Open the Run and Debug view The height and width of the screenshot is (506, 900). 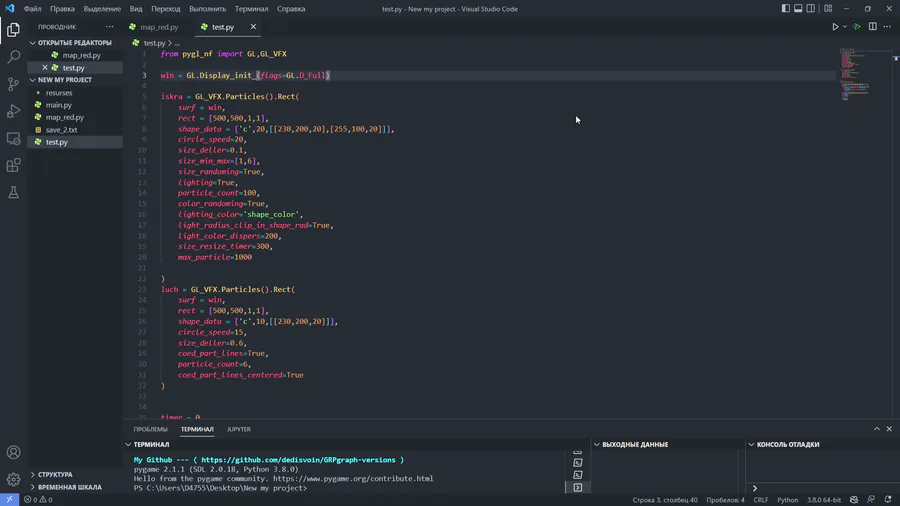(x=13, y=111)
